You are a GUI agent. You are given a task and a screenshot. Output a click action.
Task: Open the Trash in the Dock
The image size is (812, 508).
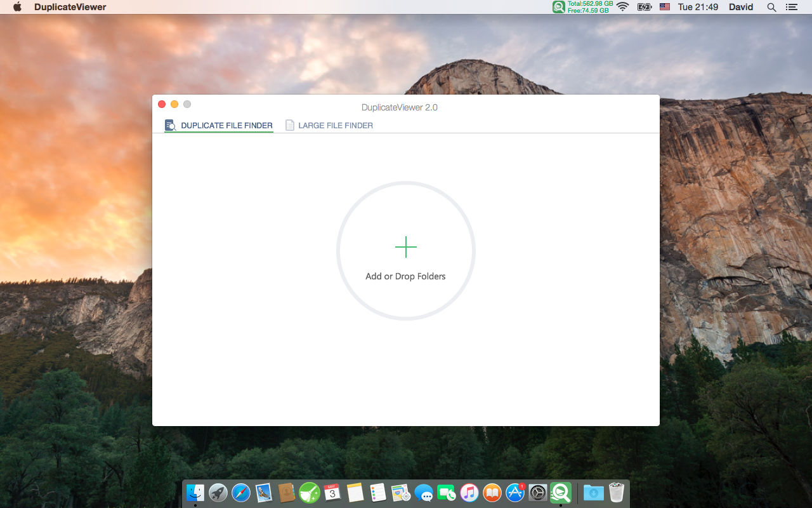(x=617, y=492)
